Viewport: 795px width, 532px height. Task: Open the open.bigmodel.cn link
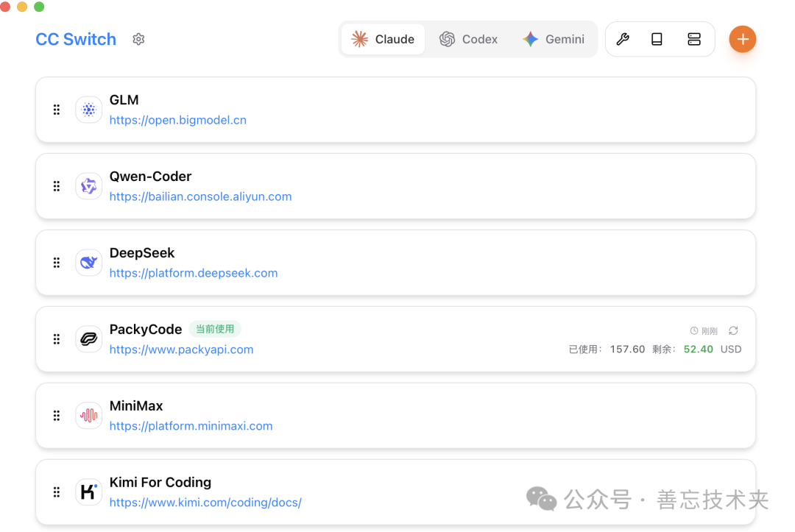177,119
